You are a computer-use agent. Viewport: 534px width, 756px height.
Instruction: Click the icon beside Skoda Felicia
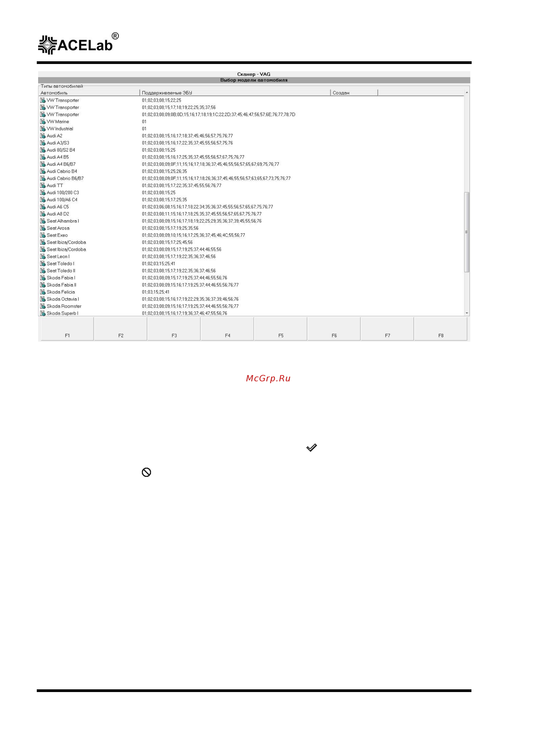(x=43, y=292)
